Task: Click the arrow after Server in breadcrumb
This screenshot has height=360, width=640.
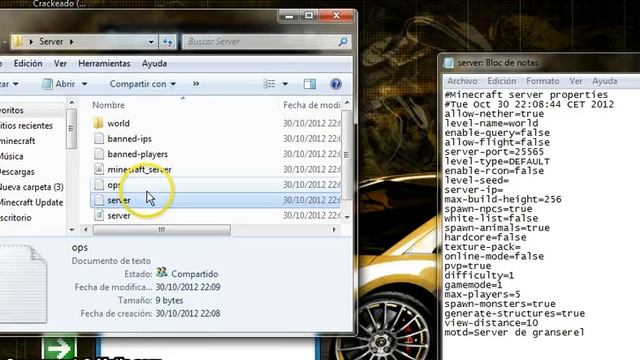Action: 72,42
